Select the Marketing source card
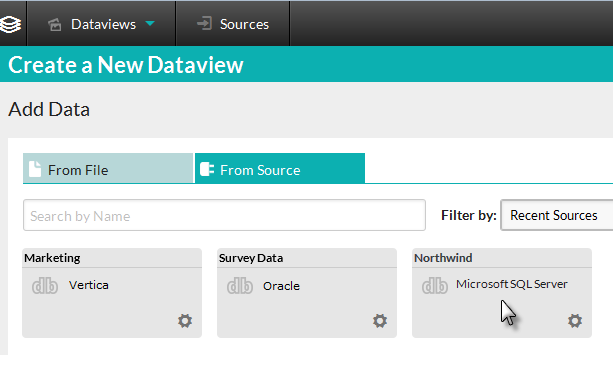 [112, 293]
